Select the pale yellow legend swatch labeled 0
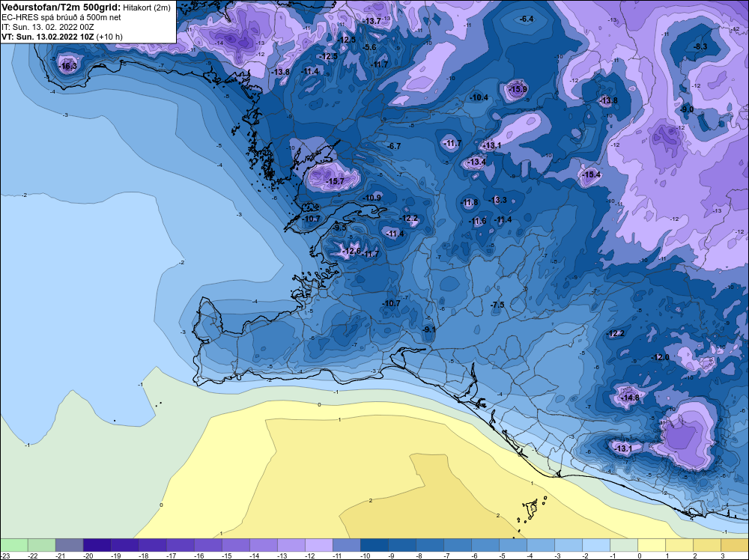Screen dimensions: 749x560 coord(651,545)
